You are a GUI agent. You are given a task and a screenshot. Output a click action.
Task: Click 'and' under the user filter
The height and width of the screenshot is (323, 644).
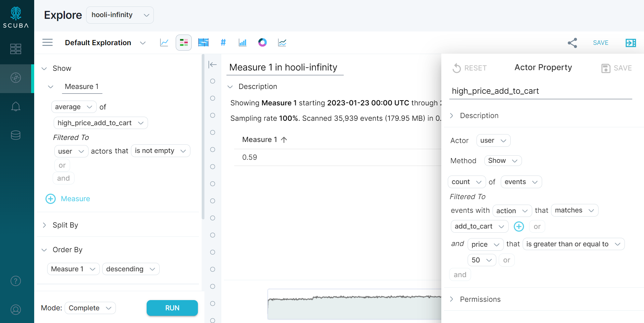pos(64,178)
